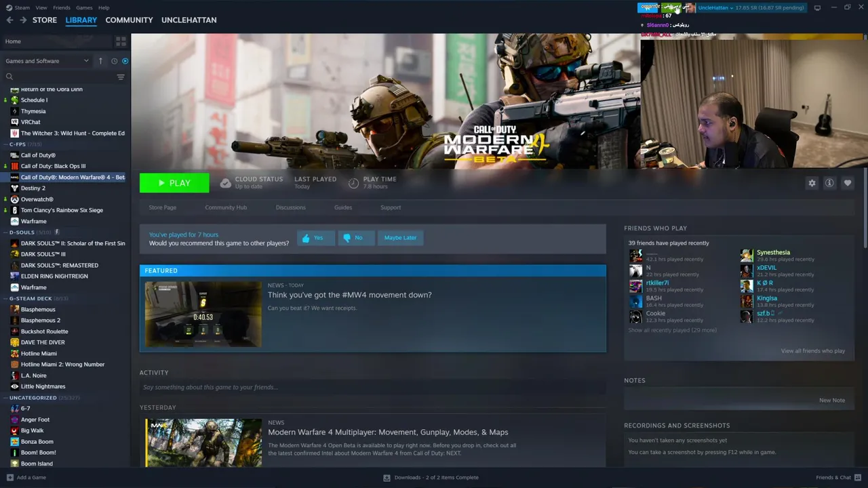This screenshot has height=488, width=868.
Task: Click Maybe Later on recommendation prompt
Action: pyautogui.click(x=400, y=238)
